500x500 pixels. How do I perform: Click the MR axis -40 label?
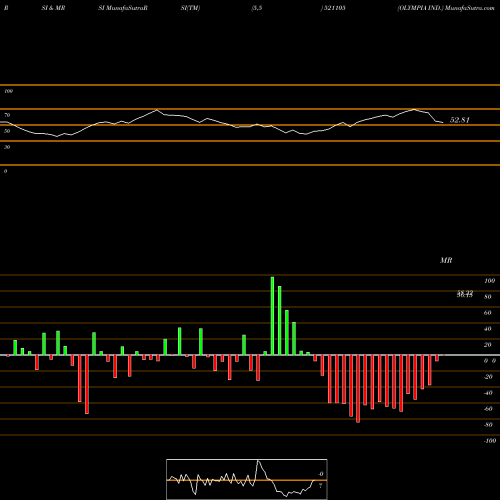pos(488,393)
